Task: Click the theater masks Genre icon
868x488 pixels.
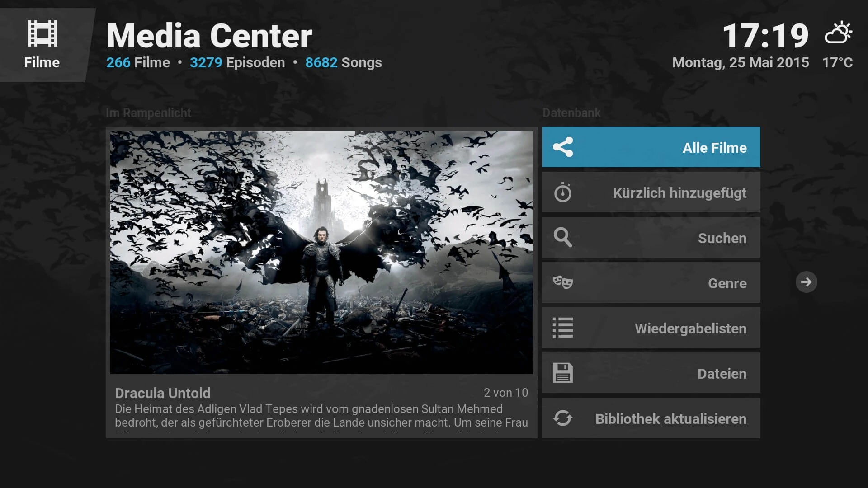Action: click(563, 282)
